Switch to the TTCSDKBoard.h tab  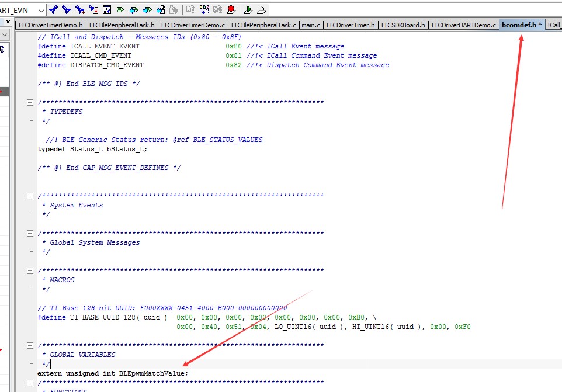pyautogui.click(x=403, y=25)
